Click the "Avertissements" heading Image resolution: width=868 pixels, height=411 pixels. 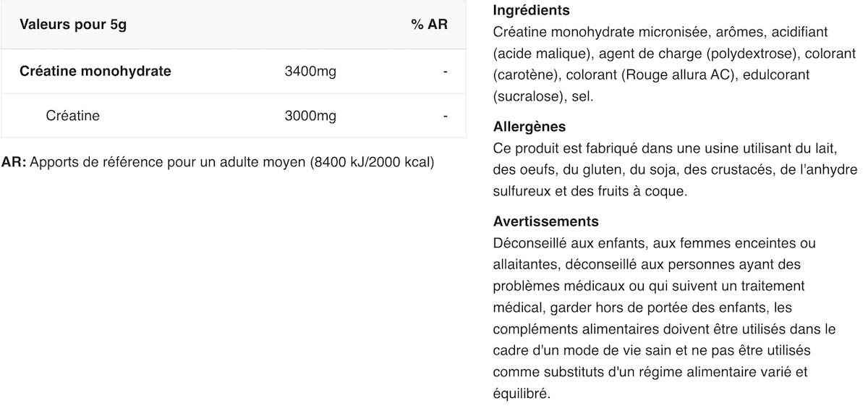point(545,221)
